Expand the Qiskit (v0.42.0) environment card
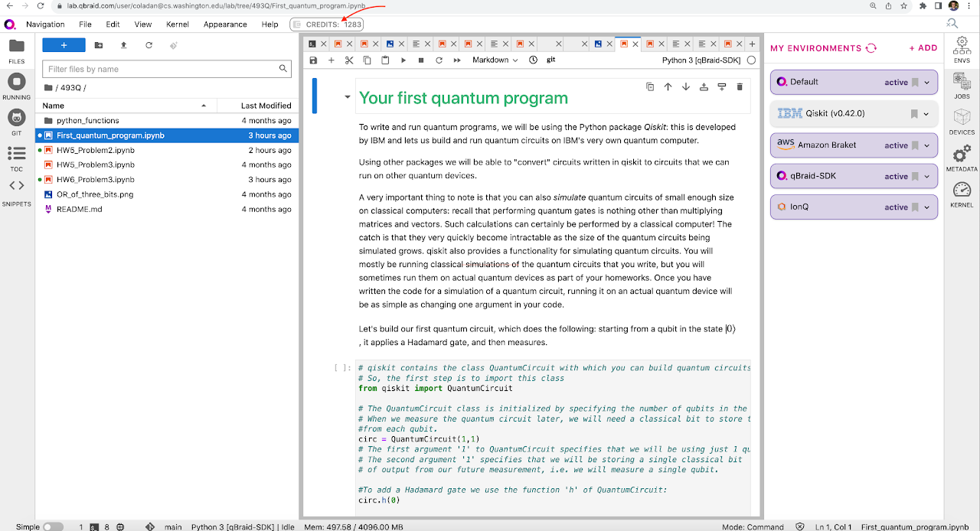 click(x=926, y=114)
